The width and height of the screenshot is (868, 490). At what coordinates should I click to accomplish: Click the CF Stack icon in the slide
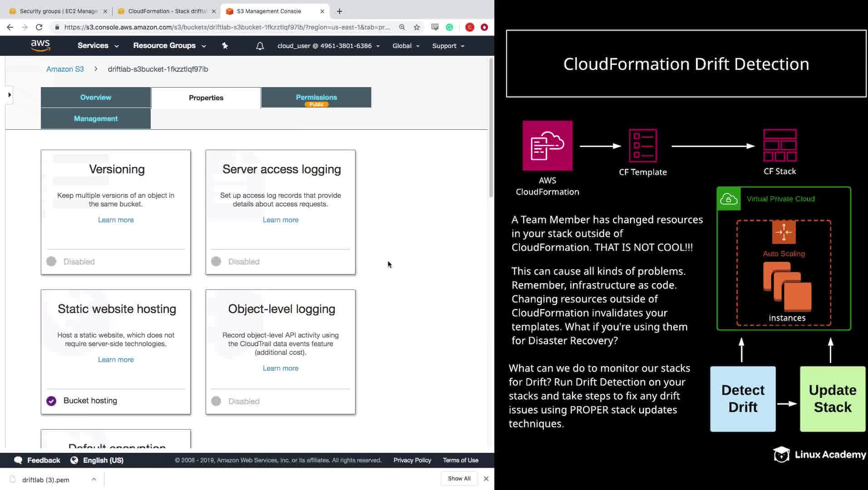(780, 145)
